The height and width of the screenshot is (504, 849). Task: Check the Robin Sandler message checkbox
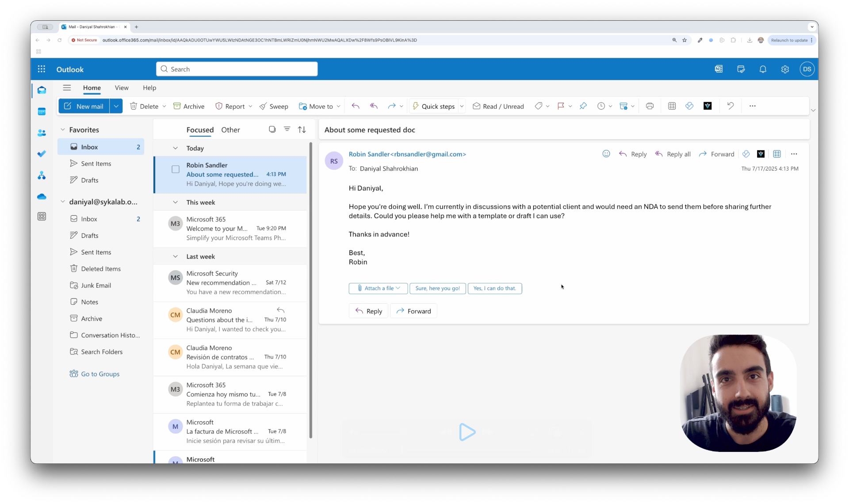tap(176, 169)
